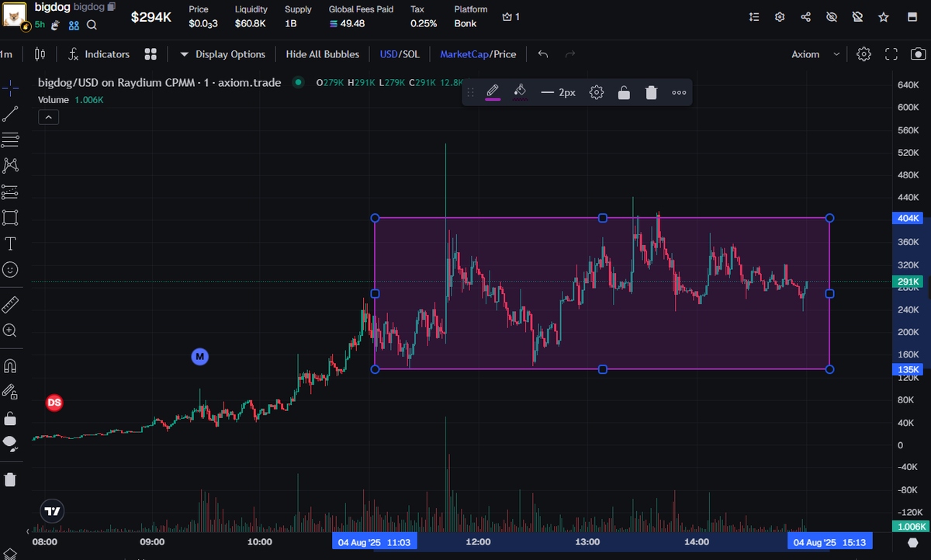Activate the zoom in tool
The height and width of the screenshot is (560, 931).
pyautogui.click(x=10, y=330)
